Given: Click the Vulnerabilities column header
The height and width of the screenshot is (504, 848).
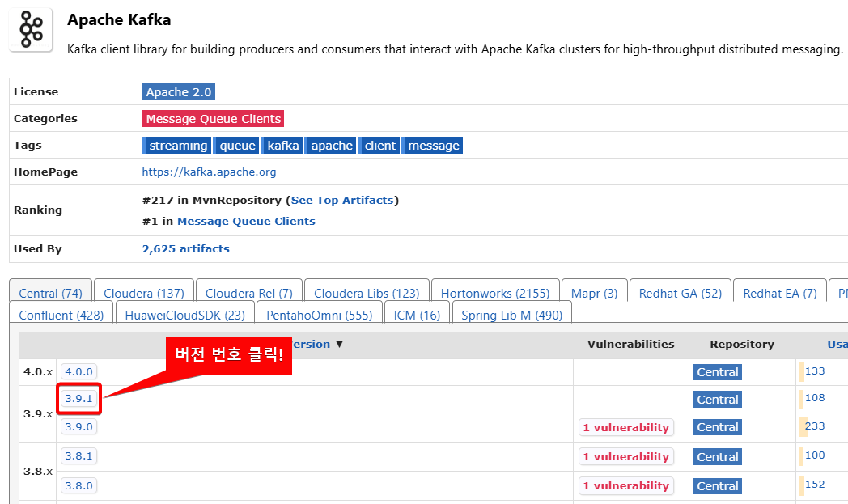Looking at the screenshot, I should point(630,345).
